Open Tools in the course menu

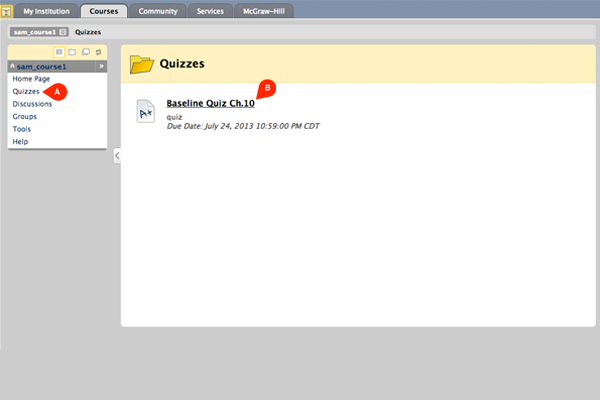(x=22, y=129)
